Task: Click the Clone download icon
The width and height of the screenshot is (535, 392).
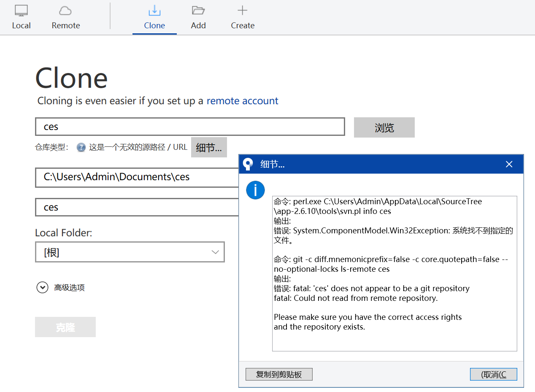Action: tap(154, 11)
